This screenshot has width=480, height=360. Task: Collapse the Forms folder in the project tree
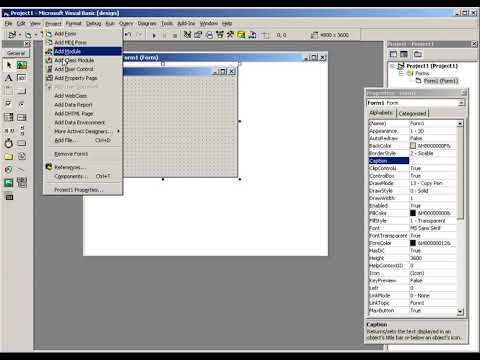401,73
